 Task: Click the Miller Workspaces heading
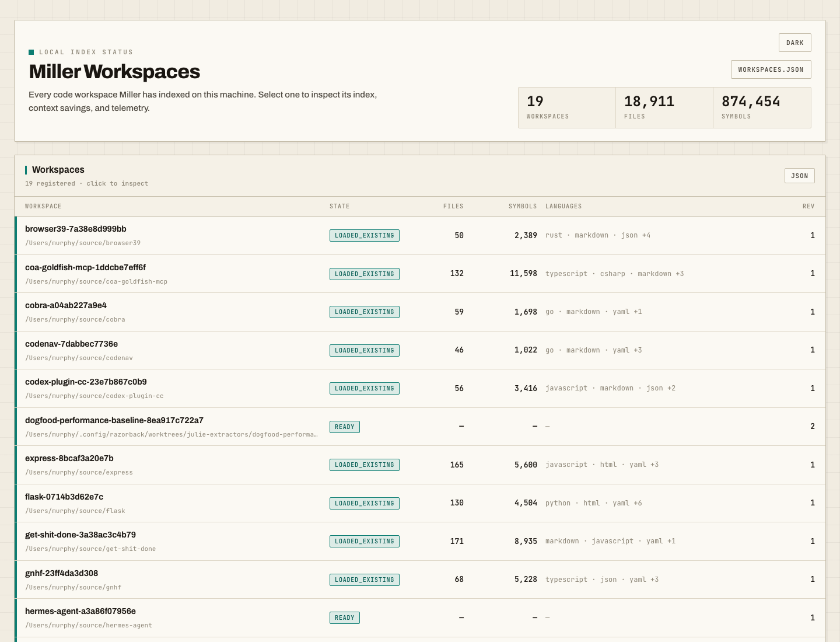114,72
